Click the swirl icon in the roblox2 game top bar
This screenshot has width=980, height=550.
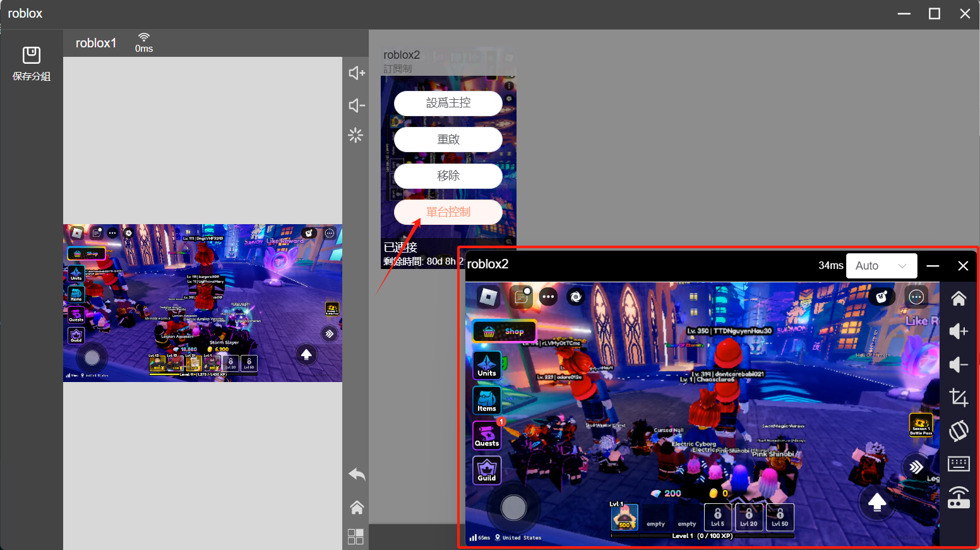click(576, 297)
